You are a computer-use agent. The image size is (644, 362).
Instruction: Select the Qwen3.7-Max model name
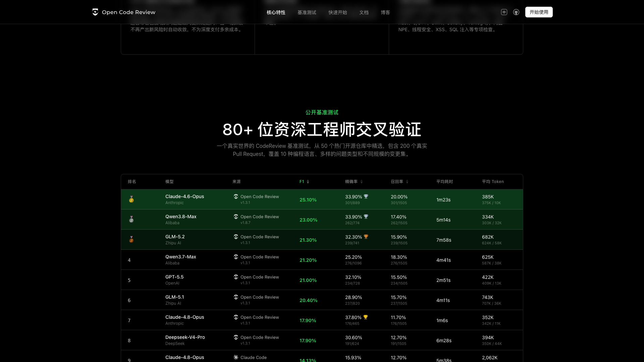[x=181, y=257]
